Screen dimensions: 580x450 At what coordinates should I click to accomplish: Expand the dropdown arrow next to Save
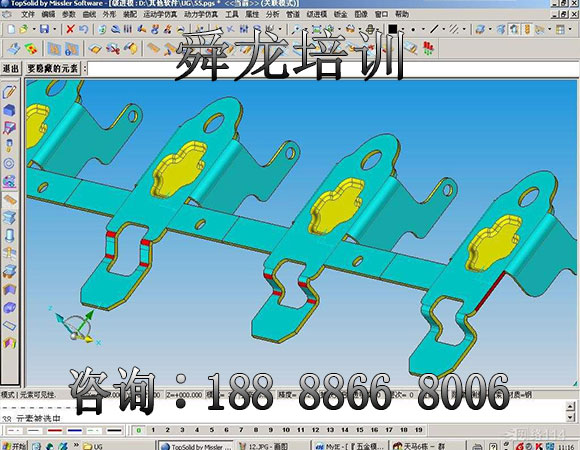[55, 29]
